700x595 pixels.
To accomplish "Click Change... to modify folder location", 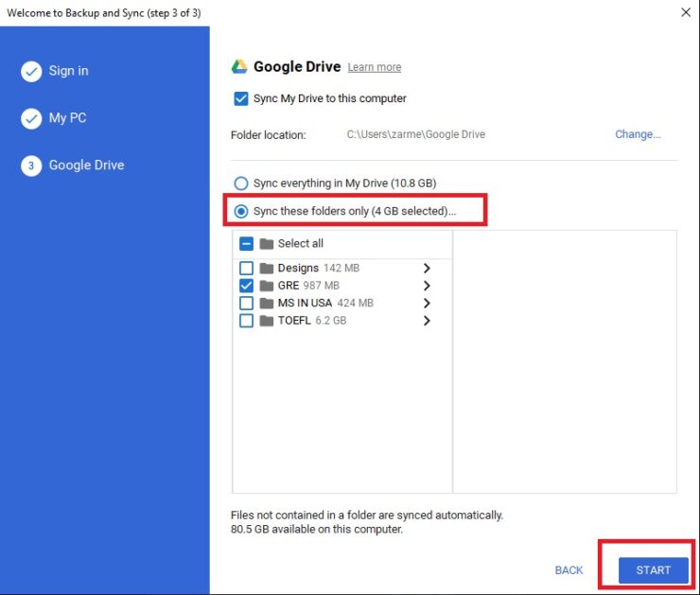I will coord(638,134).
